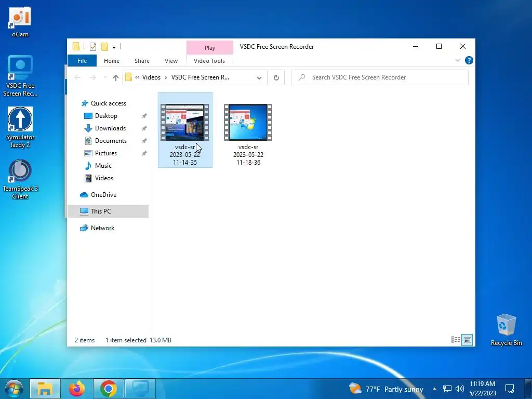Screen dimensions: 532x399
Task: Open the Video Tools tab
Action: [209, 61]
